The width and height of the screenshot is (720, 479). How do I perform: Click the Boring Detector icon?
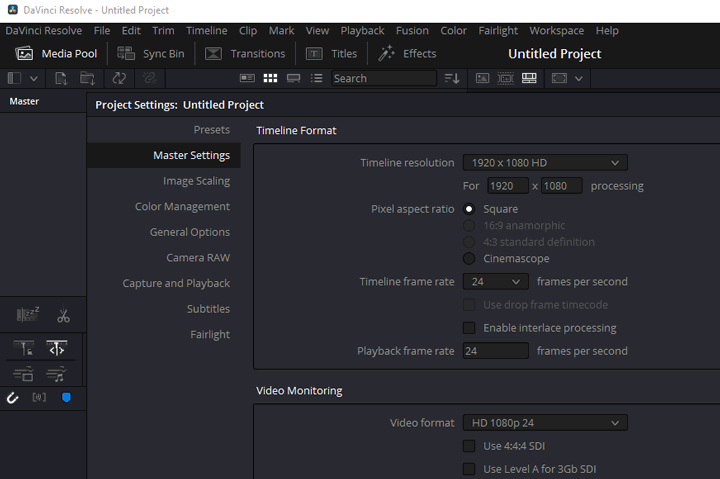[27, 316]
